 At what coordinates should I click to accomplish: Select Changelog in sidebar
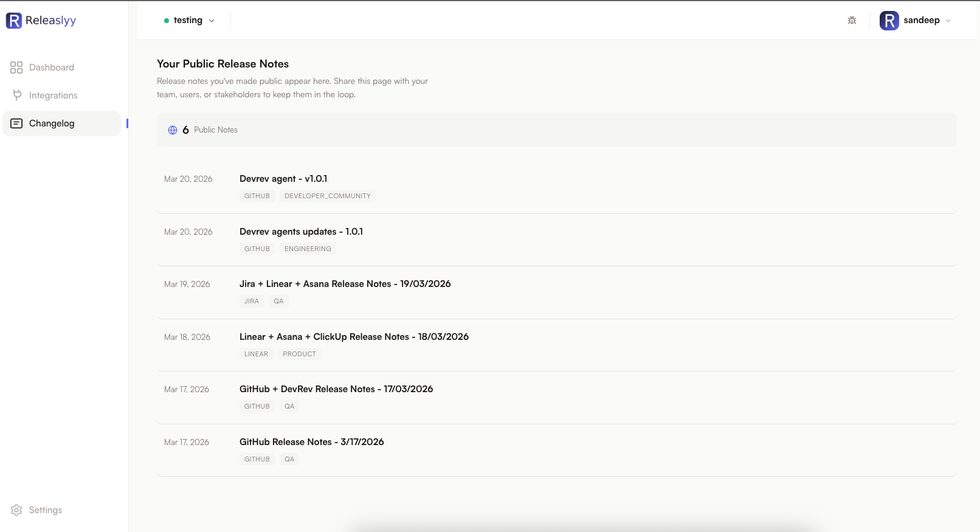point(62,123)
